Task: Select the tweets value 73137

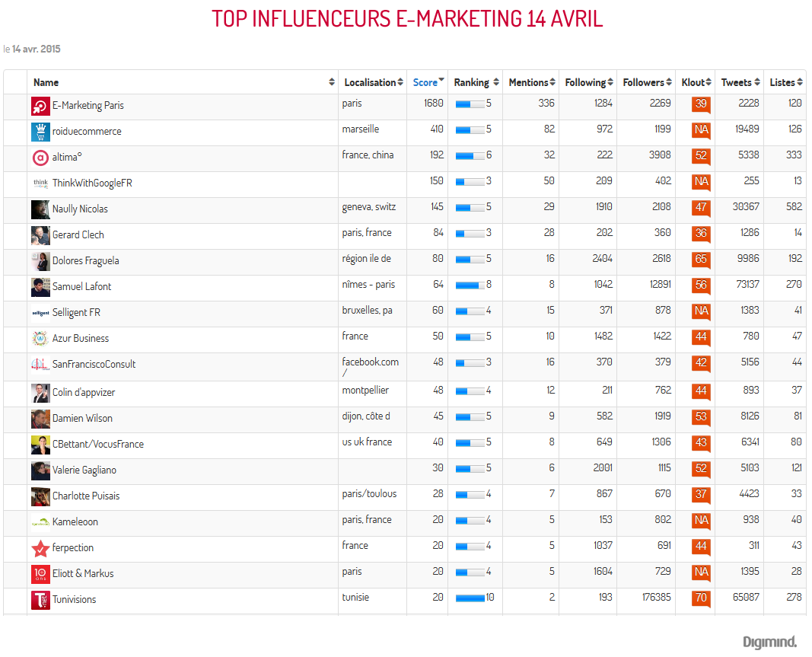Action: click(x=747, y=285)
